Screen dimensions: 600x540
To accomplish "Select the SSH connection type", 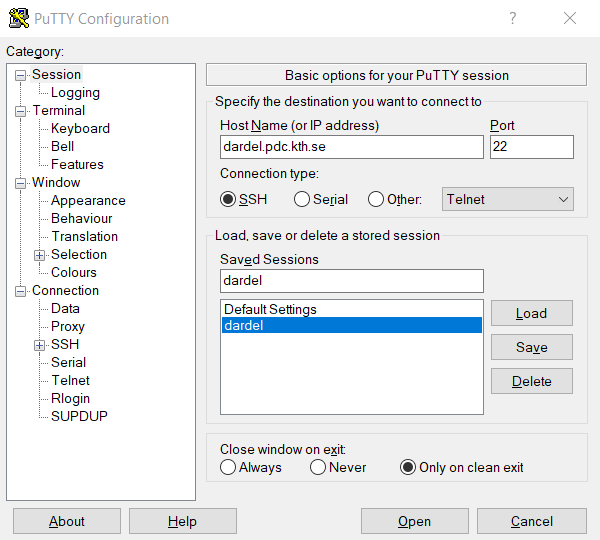I will [x=229, y=199].
